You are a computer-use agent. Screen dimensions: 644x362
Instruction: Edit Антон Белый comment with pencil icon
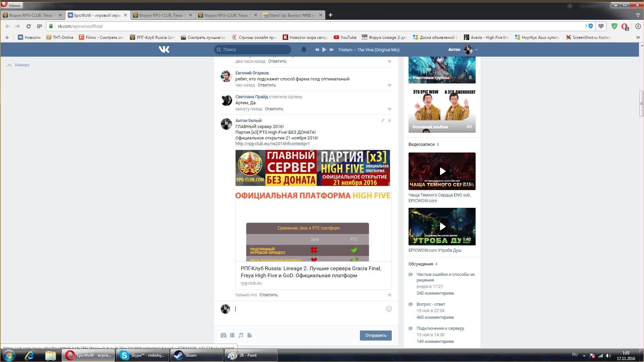coord(383,120)
